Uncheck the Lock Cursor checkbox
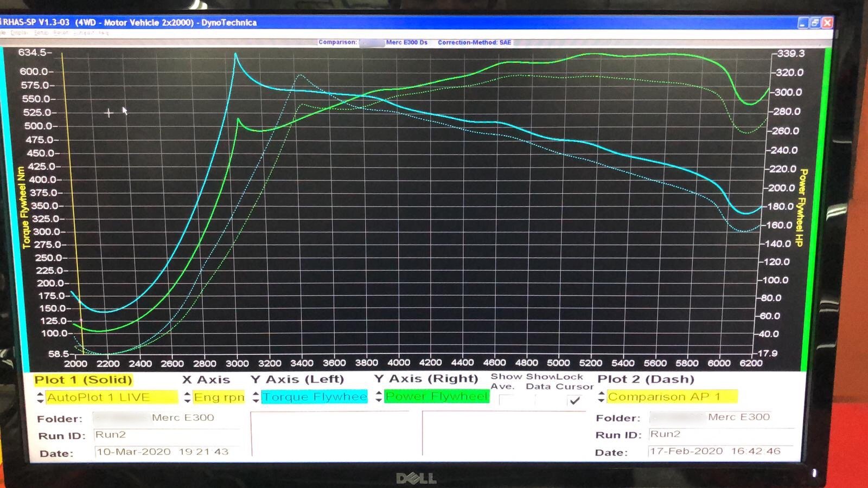This screenshot has width=868, height=488. tap(575, 401)
